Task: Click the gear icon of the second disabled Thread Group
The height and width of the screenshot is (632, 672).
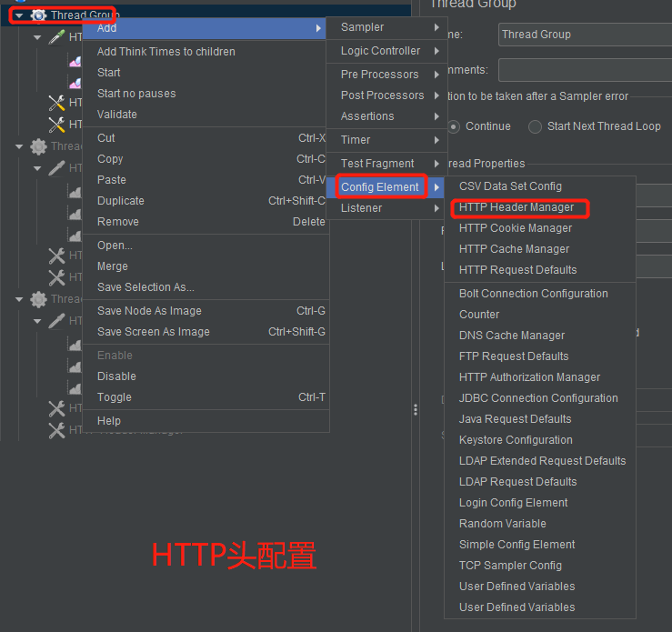Action: (x=38, y=146)
